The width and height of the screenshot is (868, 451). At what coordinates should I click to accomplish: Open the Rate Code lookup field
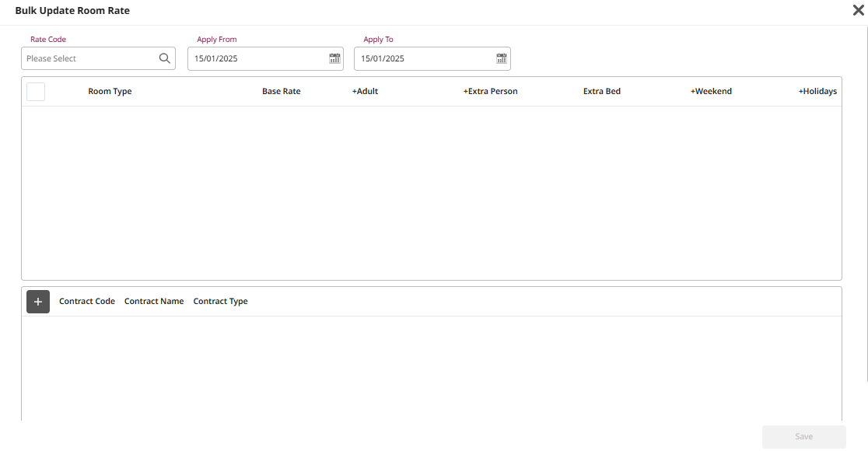pos(89,58)
